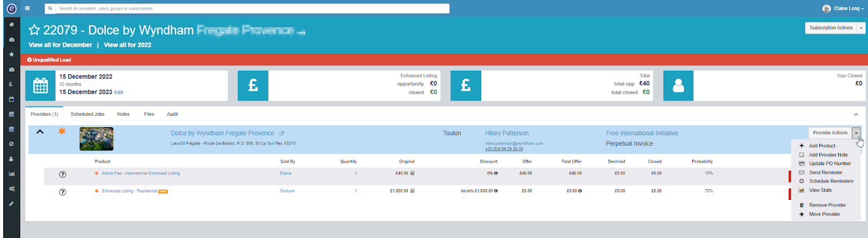
Task: Click the search magnifier icon
Action: 50,9
